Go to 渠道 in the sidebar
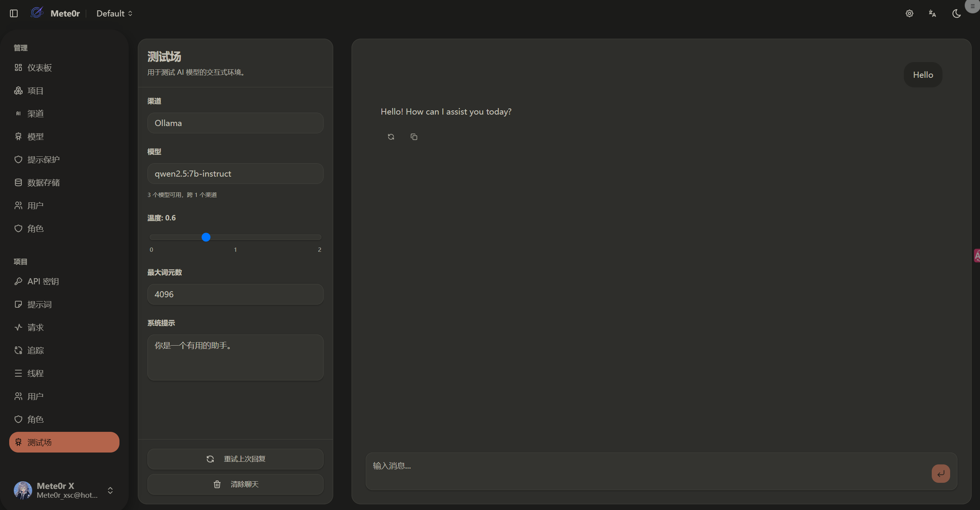The image size is (980, 510). pos(64,114)
